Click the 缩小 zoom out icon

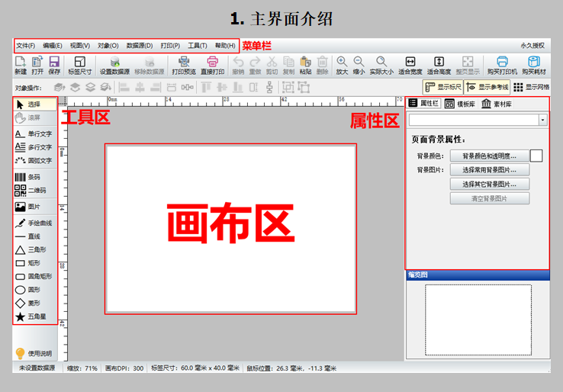(x=359, y=66)
